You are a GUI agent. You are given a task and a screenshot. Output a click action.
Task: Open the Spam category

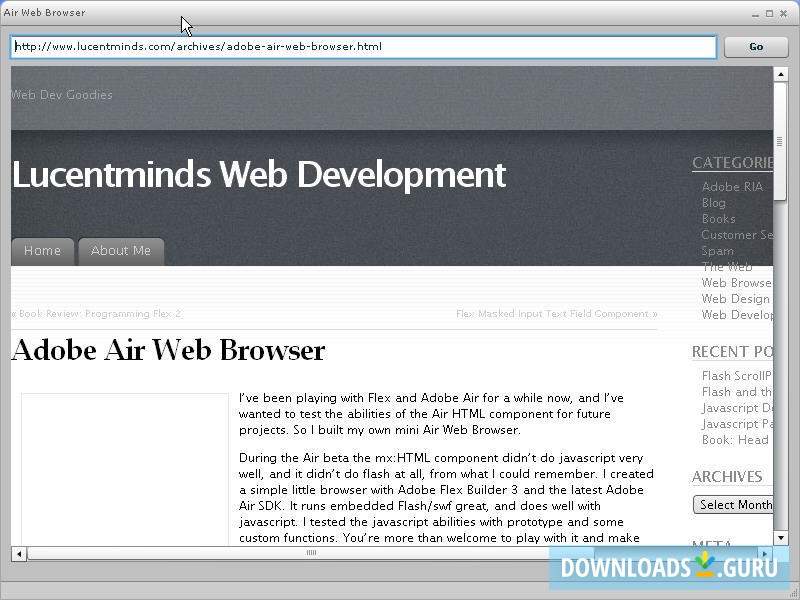point(717,251)
